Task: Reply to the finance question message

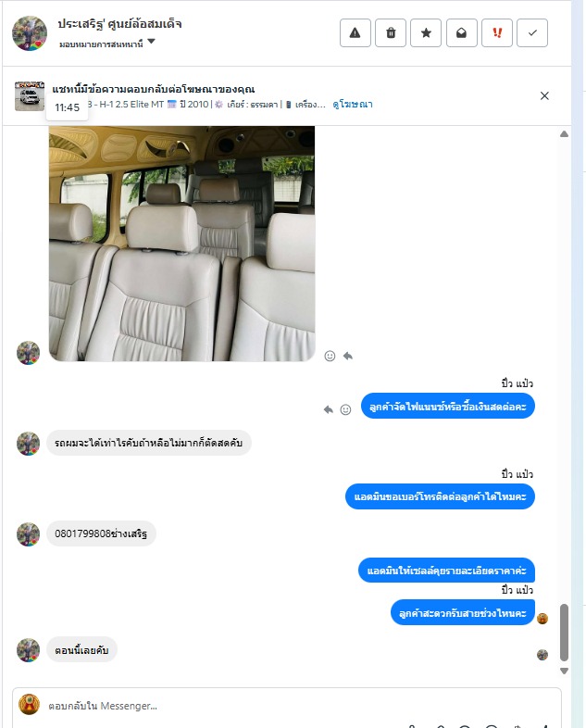Action: click(x=328, y=409)
